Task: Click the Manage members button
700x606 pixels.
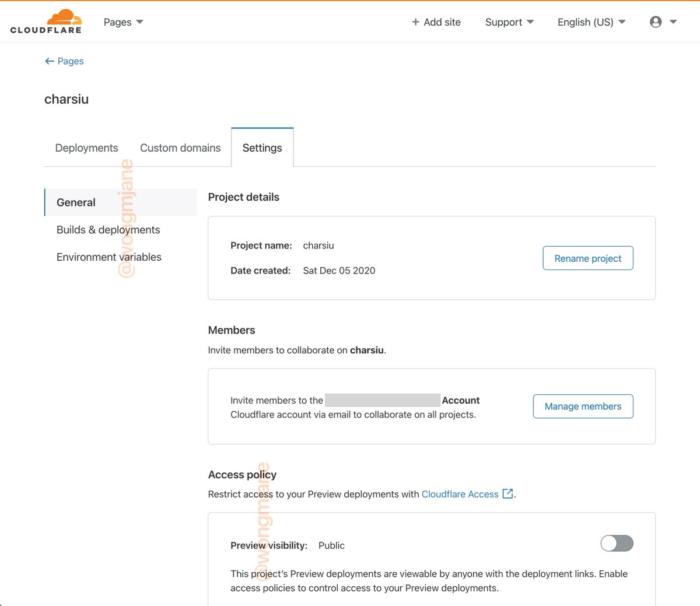Action: click(583, 407)
